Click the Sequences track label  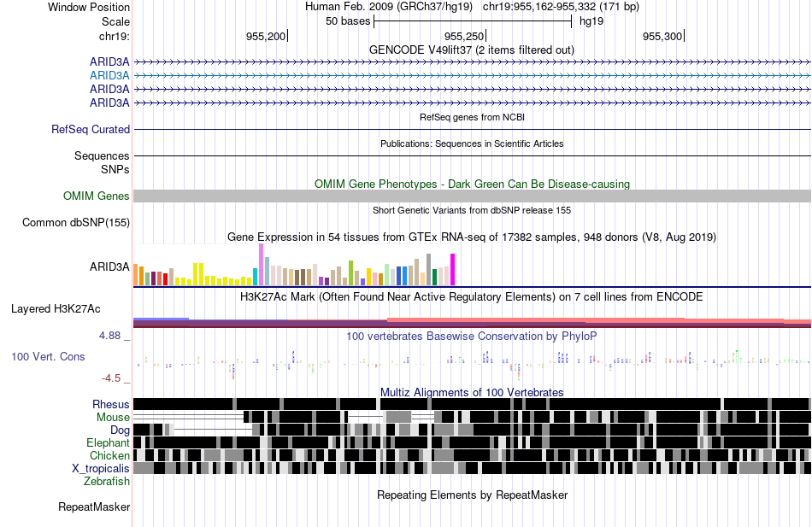tap(102, 155)
